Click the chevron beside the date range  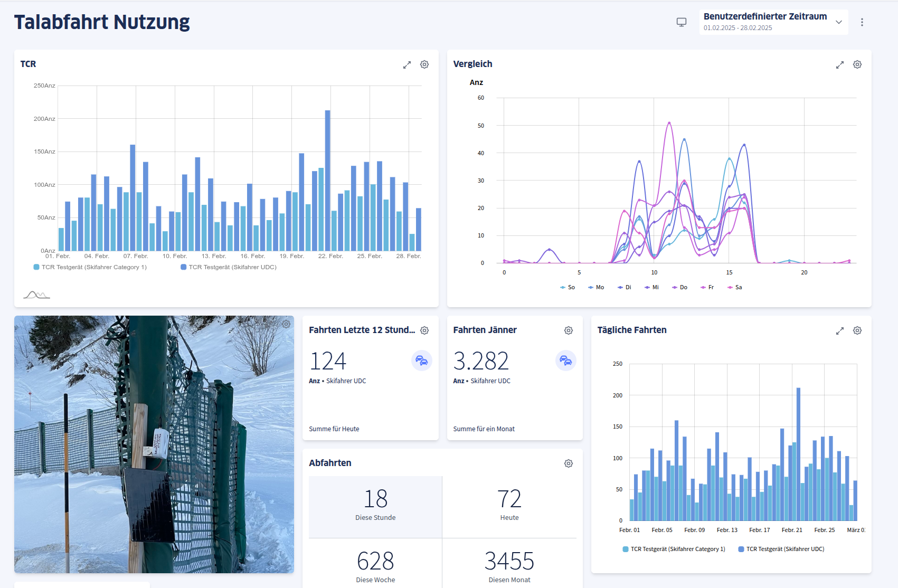pos(838,22)
